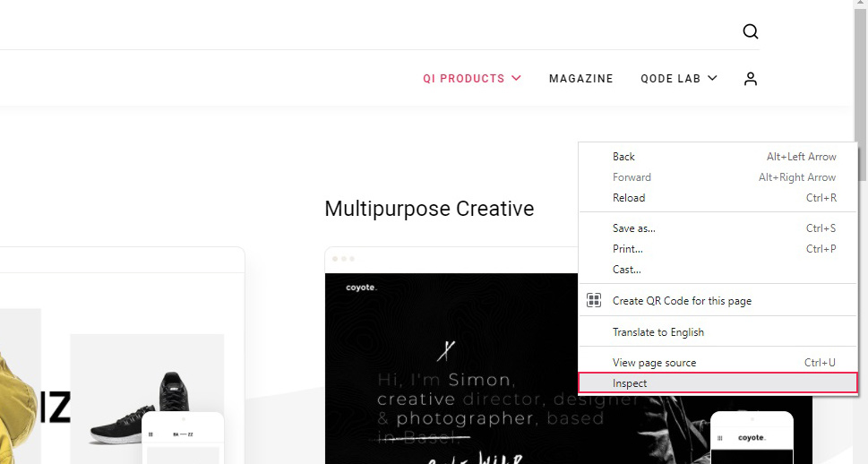Choose Forward in the context menu
868x464 pixels.
(x=718, y=177)
